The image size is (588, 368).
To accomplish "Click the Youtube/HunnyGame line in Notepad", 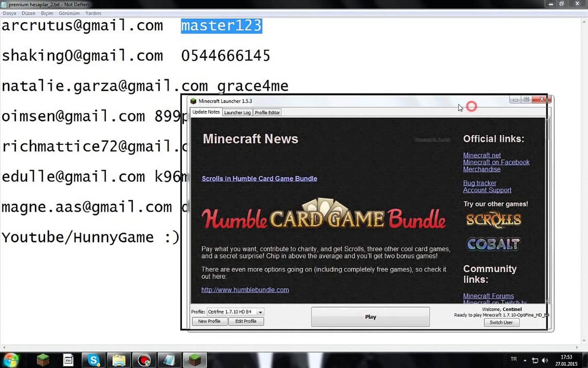I will click(90, 237).
